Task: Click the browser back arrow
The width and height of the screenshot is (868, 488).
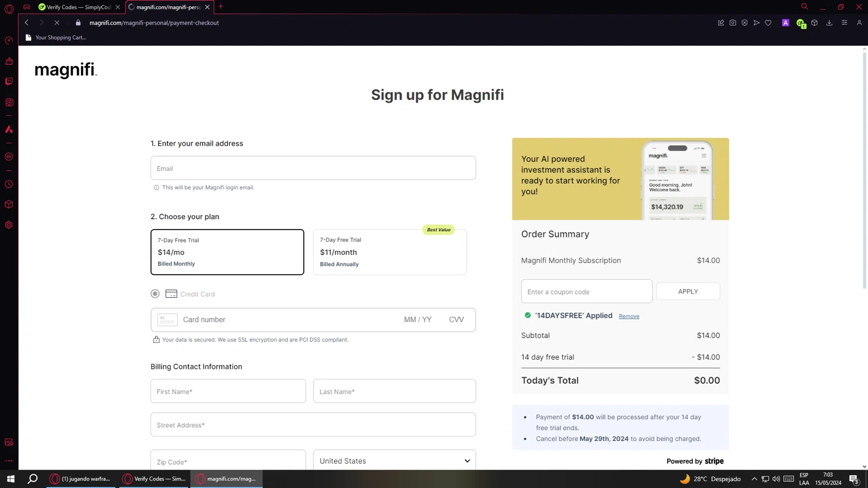Action: 27,23
